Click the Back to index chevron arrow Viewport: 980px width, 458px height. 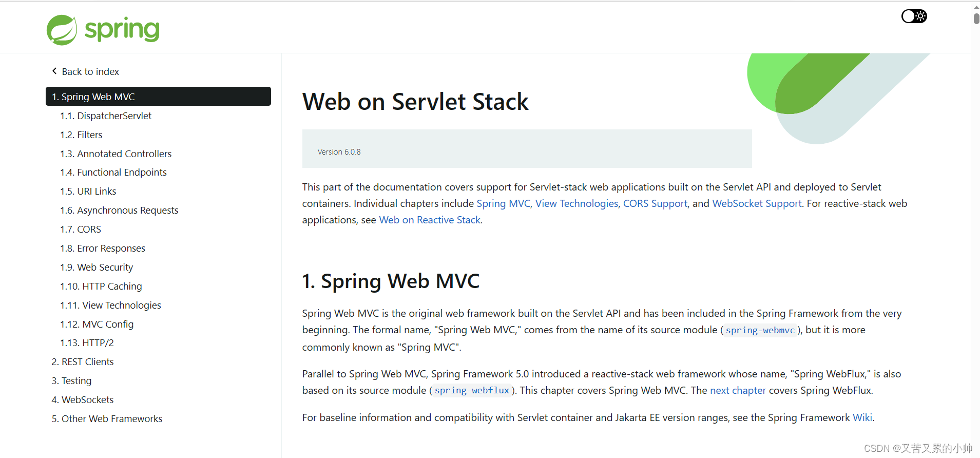[x=54, y=71]
